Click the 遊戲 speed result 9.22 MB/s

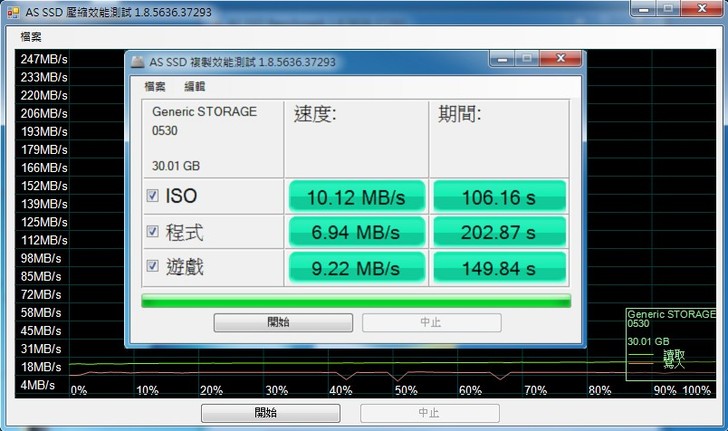tap(357, 268)
